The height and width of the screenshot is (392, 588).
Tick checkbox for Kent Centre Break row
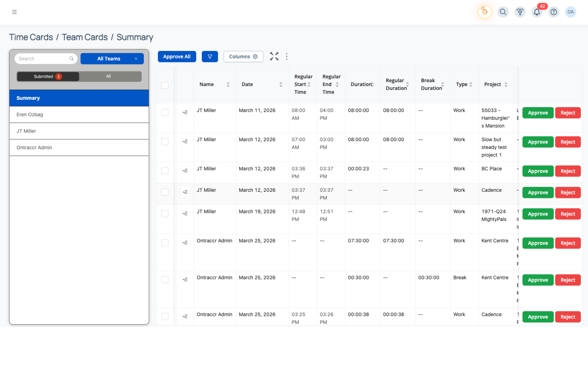[165, 280]
